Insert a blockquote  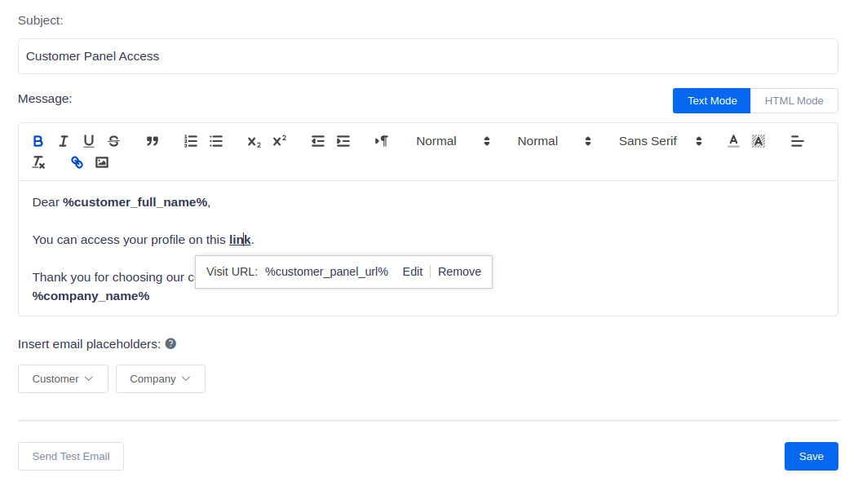click(153, 141)
